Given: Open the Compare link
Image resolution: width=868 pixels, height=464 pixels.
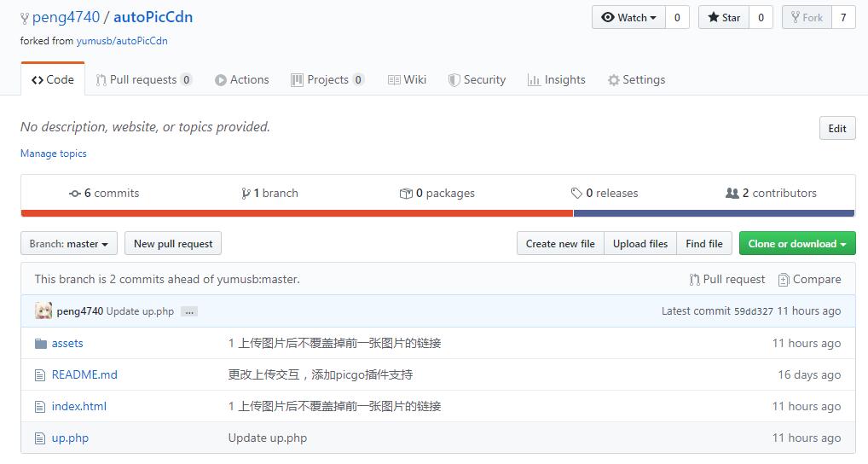Looking at the screenshot, I should tap(810, 280).
